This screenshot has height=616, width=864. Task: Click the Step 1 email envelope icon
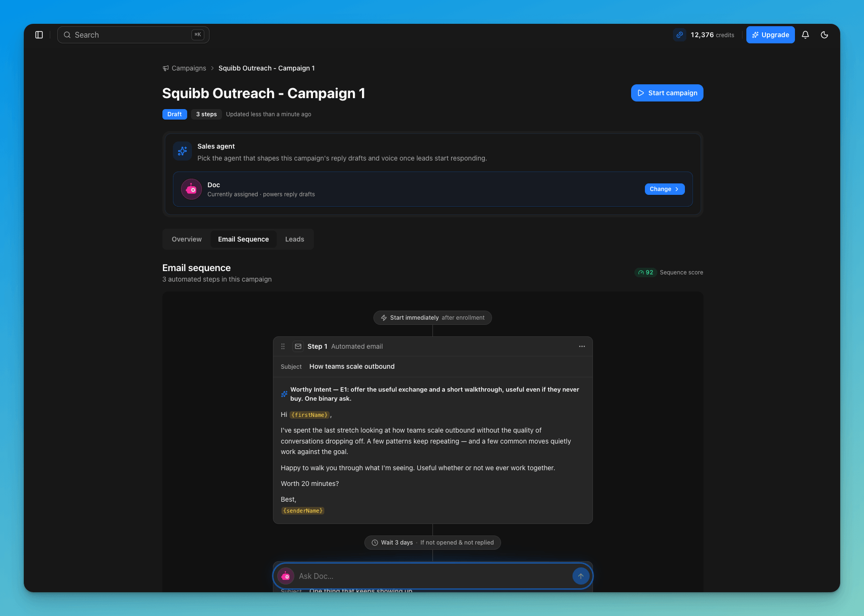(x=298, y=346)
